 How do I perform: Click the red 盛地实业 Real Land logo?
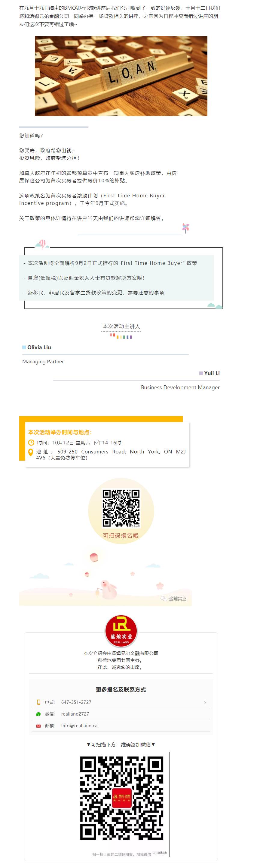[x=121, y=631]
